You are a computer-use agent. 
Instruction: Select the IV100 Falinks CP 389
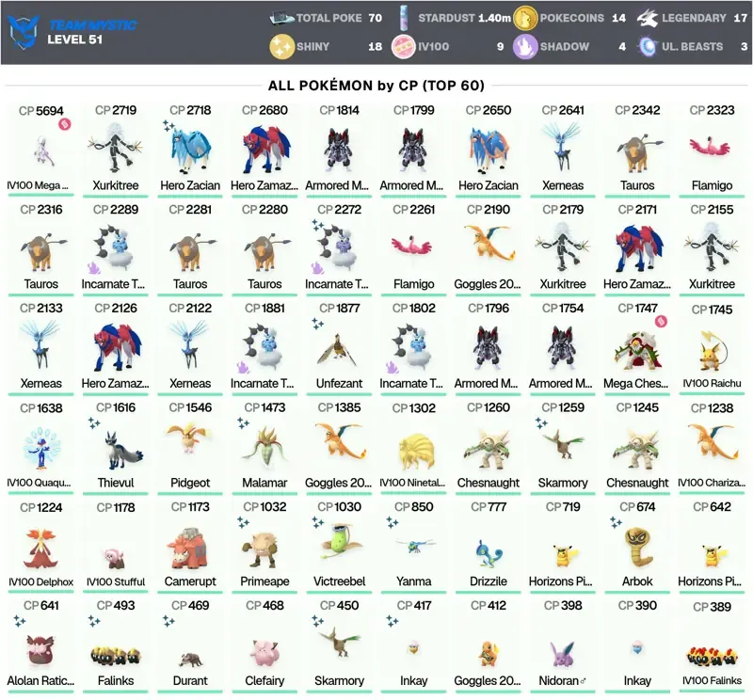[x=712, y=644]
